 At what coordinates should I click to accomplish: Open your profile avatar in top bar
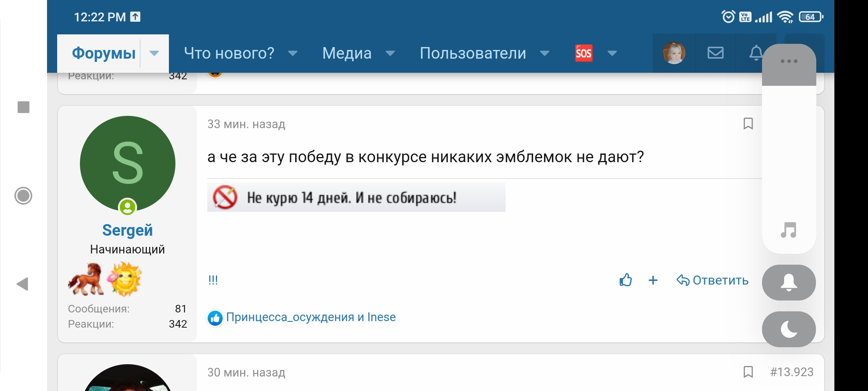coord(674,53)
